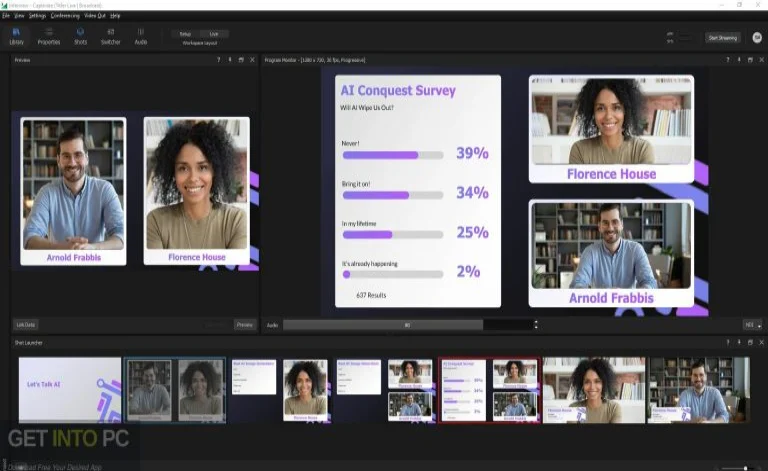768x471 pixels.
Task: Open the dropdown right of audio bar
Action: point(752,325)
